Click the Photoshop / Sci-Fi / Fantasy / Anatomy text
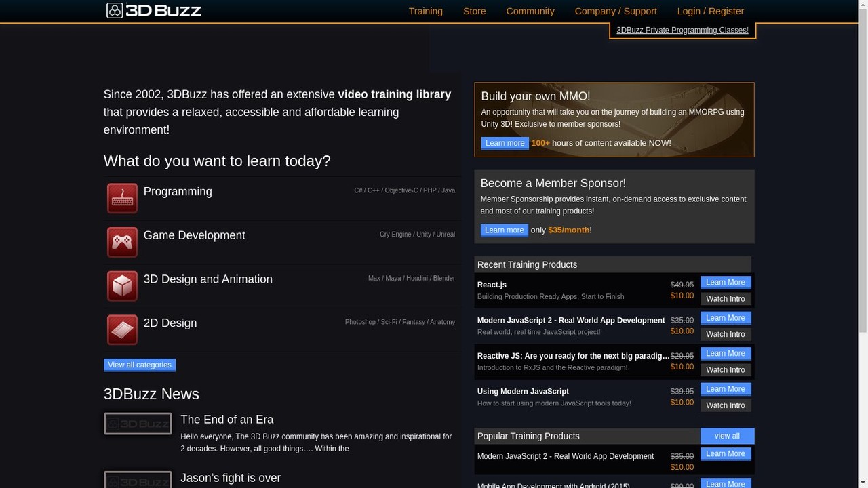The height and width of the screenshot is (488, 868). coord(400,322)
